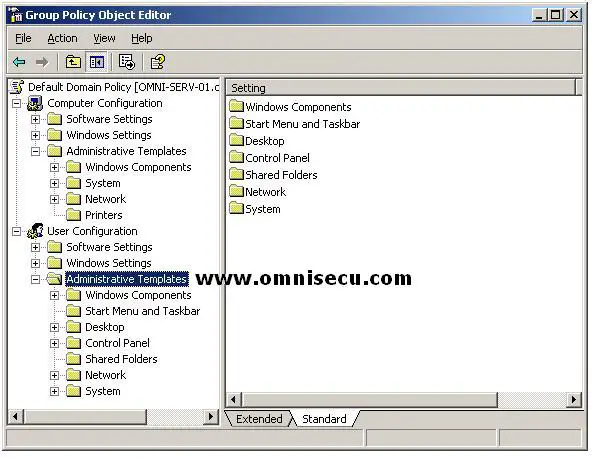Expand System under Computer Configuration
This screenshot has width=593, height=458.
click(54, 183)
